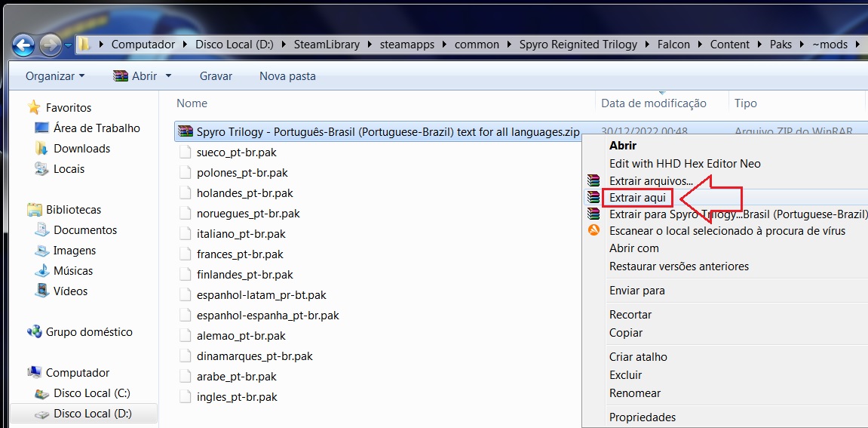Create a Nova pasta from toolbar
The width and height of the screenshot is (868, 428).
coord(287,76)
